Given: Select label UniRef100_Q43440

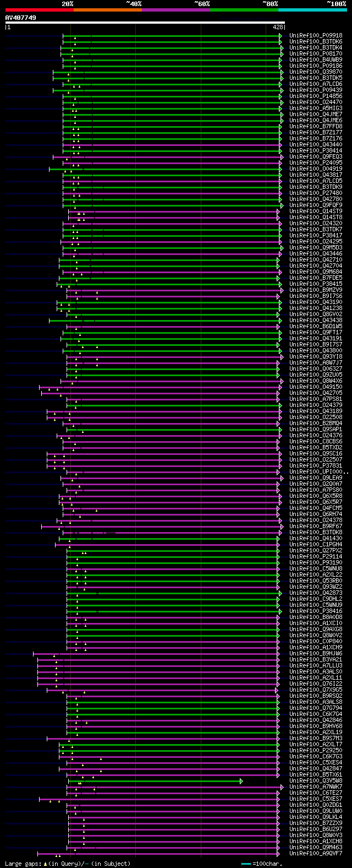Looking at the screenshot, I should [316, 145].
